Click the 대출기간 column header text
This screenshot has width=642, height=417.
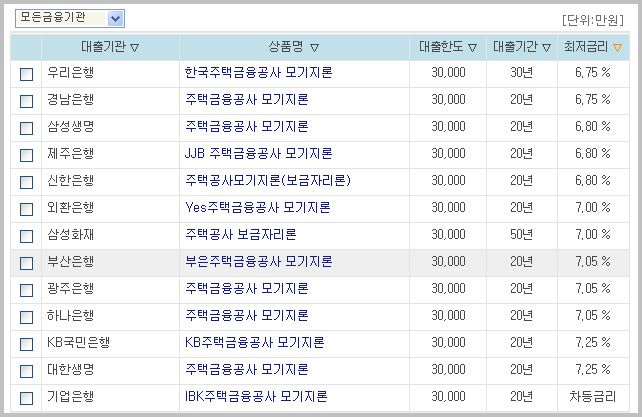point(515,47)
